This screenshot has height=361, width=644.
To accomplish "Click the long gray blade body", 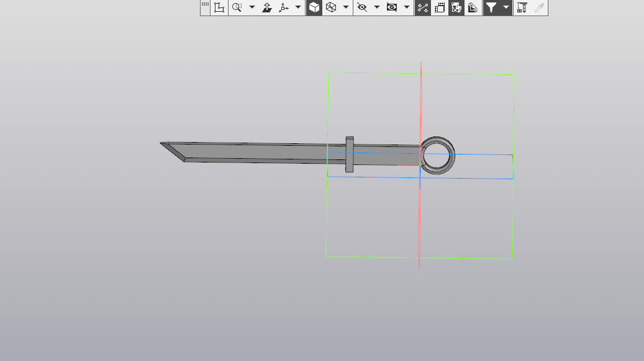I will tap(255, 152).
